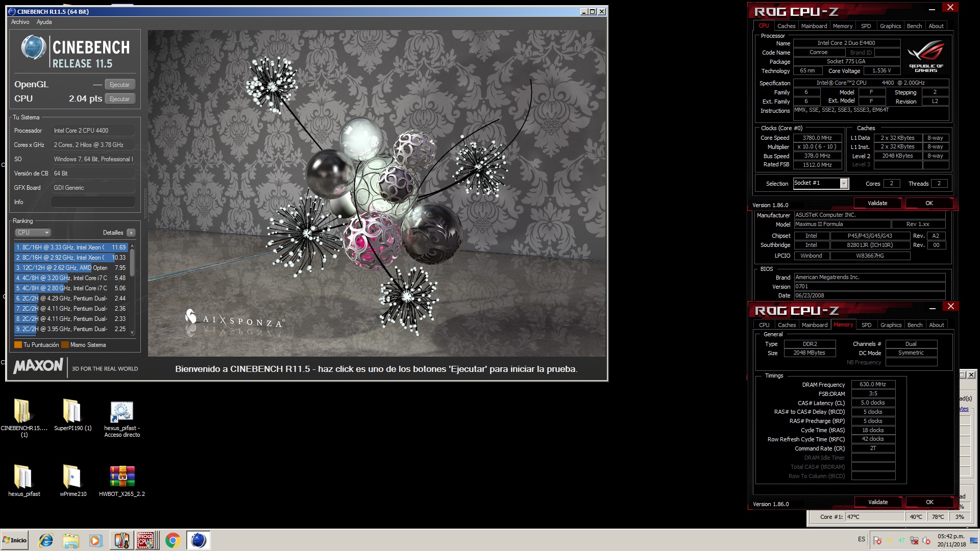Click the yellow 47 temperature tray icon

(x=890, y=540)
